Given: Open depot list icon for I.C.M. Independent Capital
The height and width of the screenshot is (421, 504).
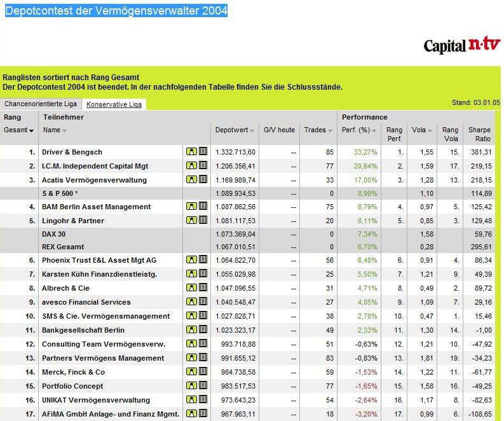Looking at the screenshot, I should (203, 165).
